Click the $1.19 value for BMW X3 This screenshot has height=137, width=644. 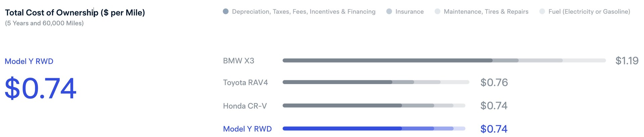point(627,61)
